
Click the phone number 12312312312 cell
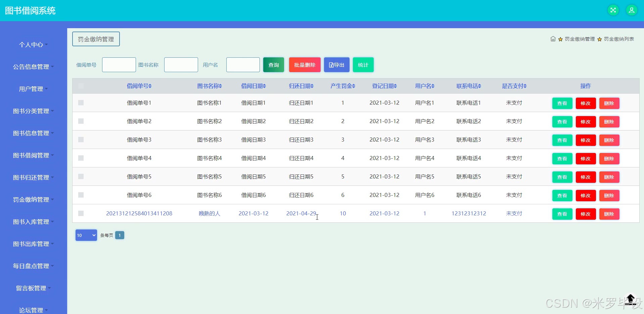(x=469, y=213)
